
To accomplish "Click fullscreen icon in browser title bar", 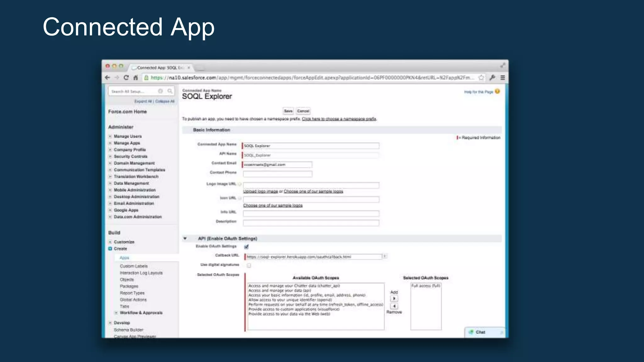I will pyautogui.click(x=503, y=65).
